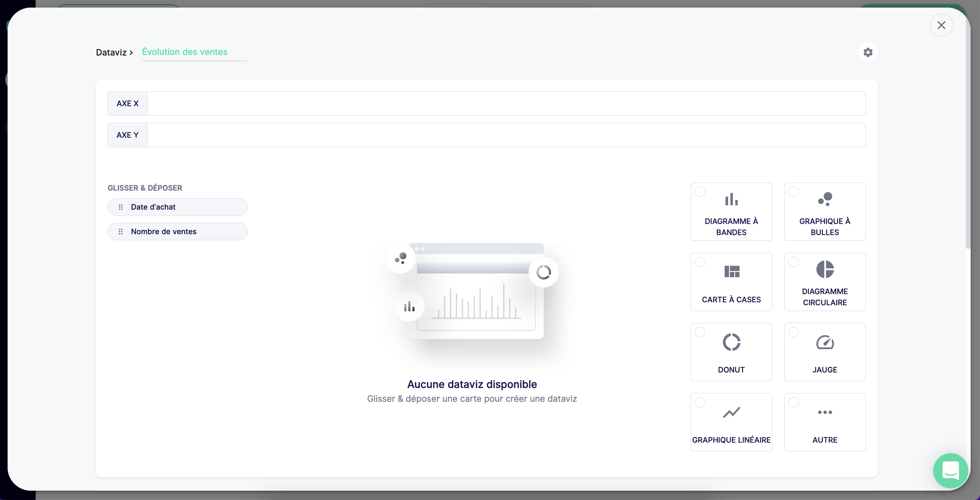Click the treemap icon in Carte à cases
This screenshot has width=980, height=500.
tap(732, 272)
